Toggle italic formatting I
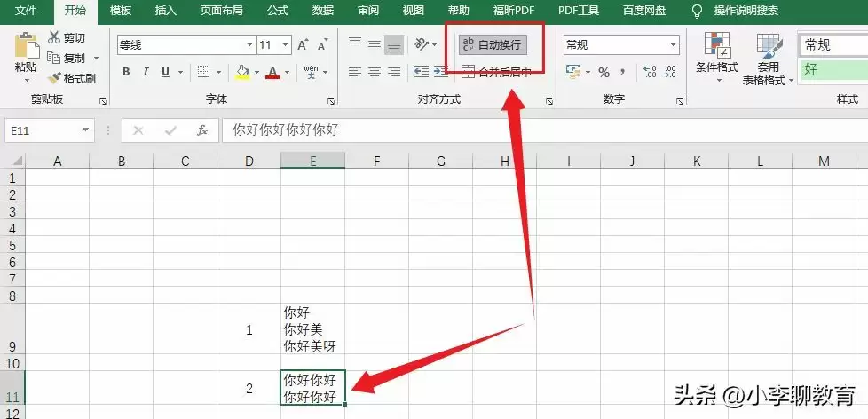 tap(146, 72)
